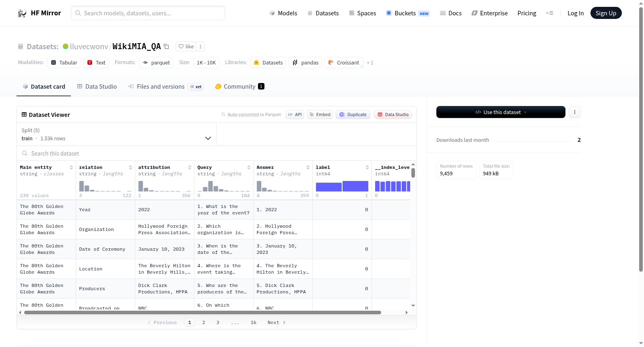Screen dimensions: 644x347
Task: Click the page's main vertical scrollbar
Action: [x=641, y=139]
